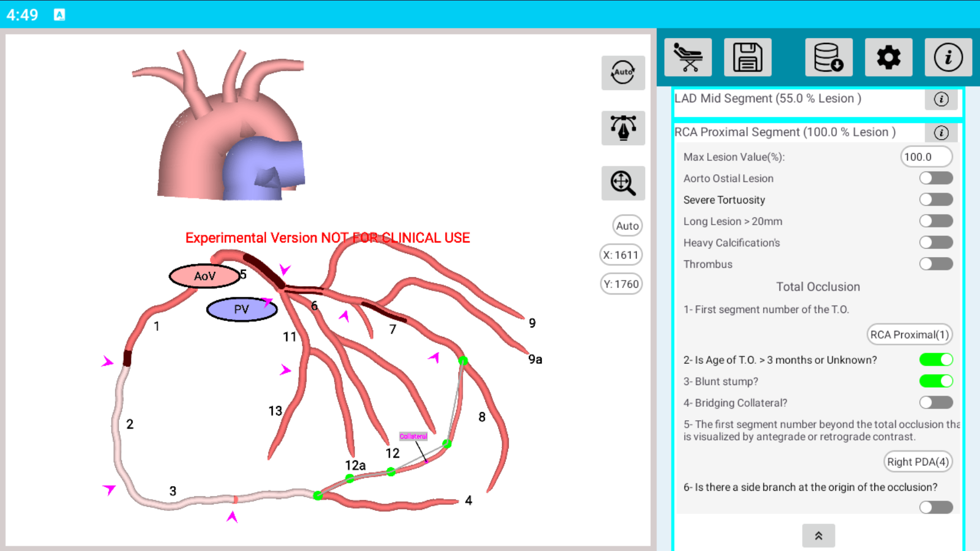Open the database download icon

click(828, 58)
